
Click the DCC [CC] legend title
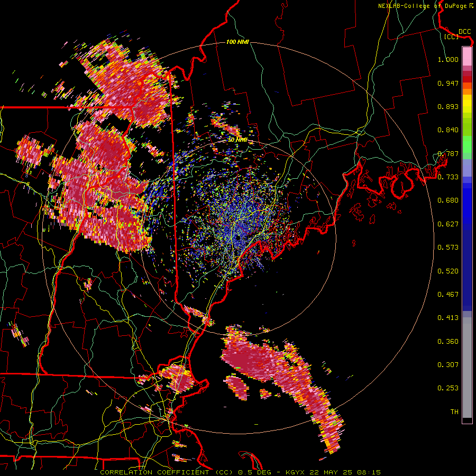pos(456,34)
